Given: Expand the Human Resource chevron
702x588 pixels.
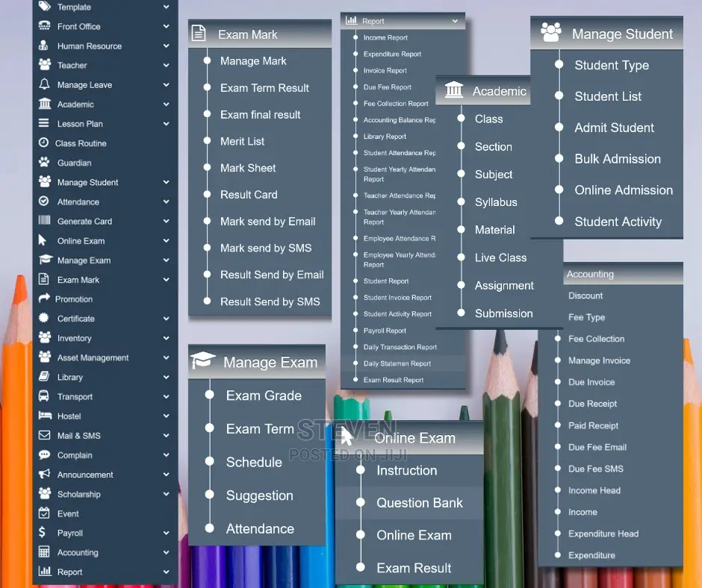Looking at the screenshot, I should tap(166, 46).
